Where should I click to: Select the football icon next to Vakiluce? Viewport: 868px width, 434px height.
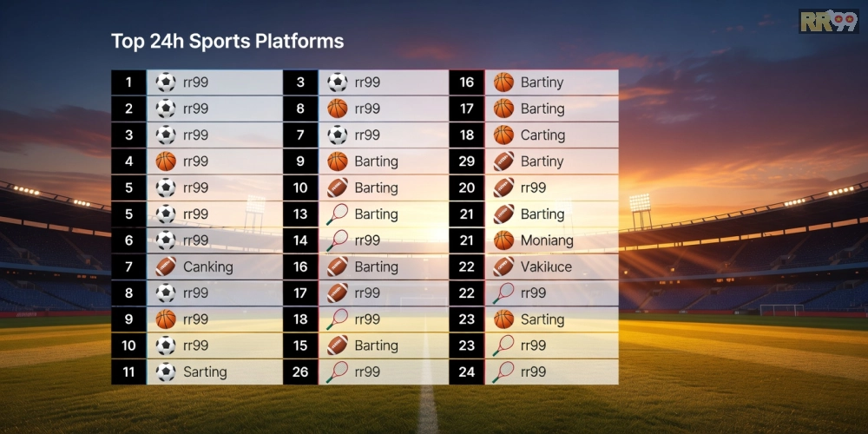tap(503, 266)
